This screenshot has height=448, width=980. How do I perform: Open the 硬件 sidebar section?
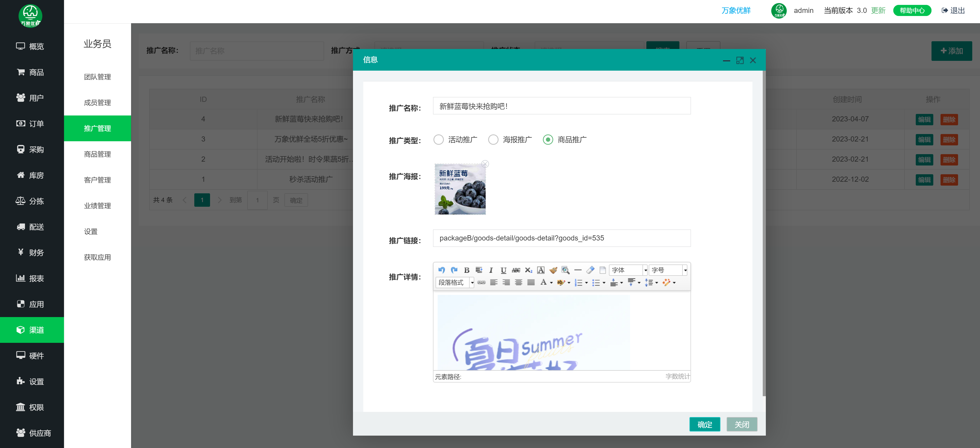[32, 356]
